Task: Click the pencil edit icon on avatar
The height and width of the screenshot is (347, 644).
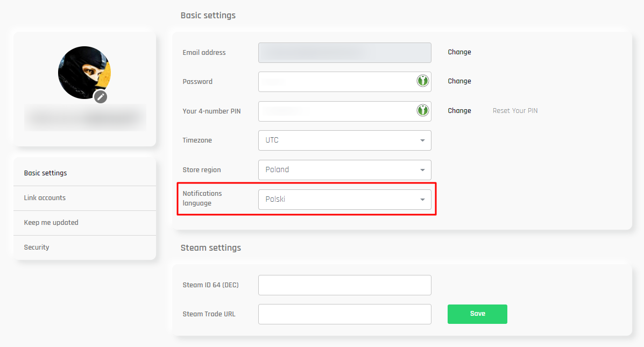Action: pyautogui.click(x=101, y=97)
